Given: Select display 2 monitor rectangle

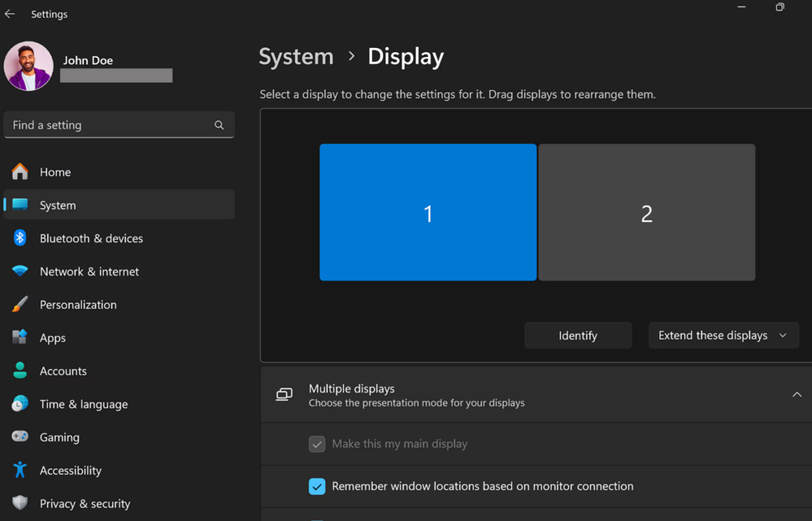Looking at the screenshot, I should pyautogui.click(x=646, y=213).
